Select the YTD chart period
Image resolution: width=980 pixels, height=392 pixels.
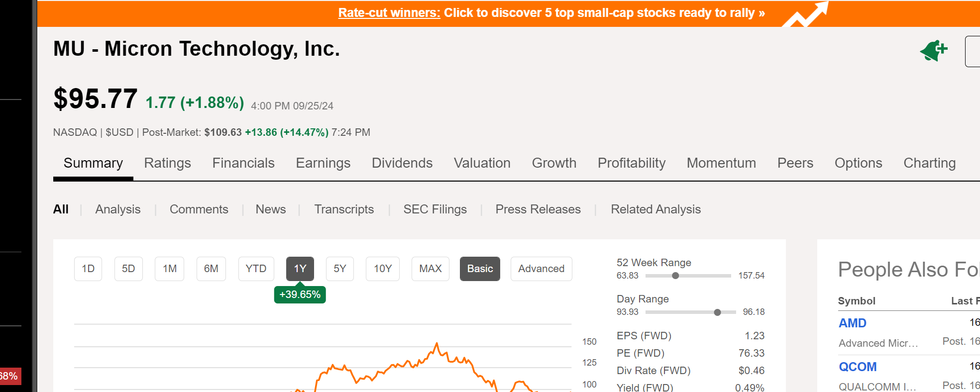pyautogui.click(x=256, y=269)
